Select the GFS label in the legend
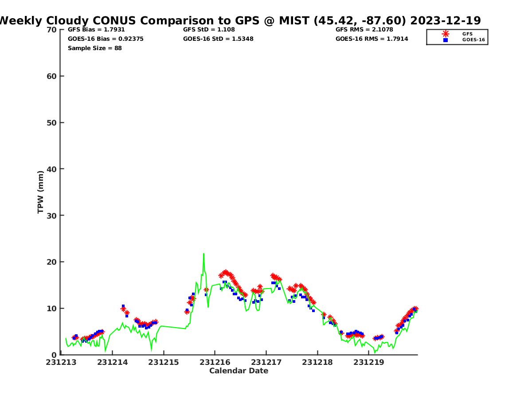Viewport: 532px width, 399px height. tap(467, 34)
